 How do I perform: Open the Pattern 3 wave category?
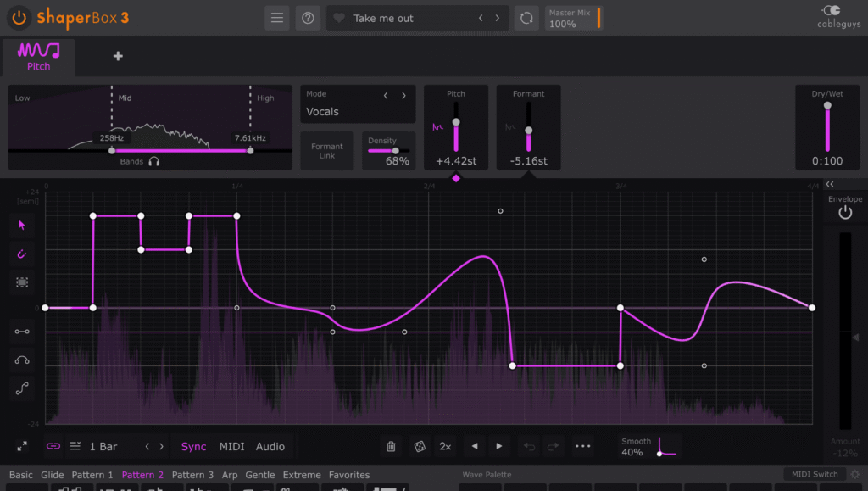192,475
